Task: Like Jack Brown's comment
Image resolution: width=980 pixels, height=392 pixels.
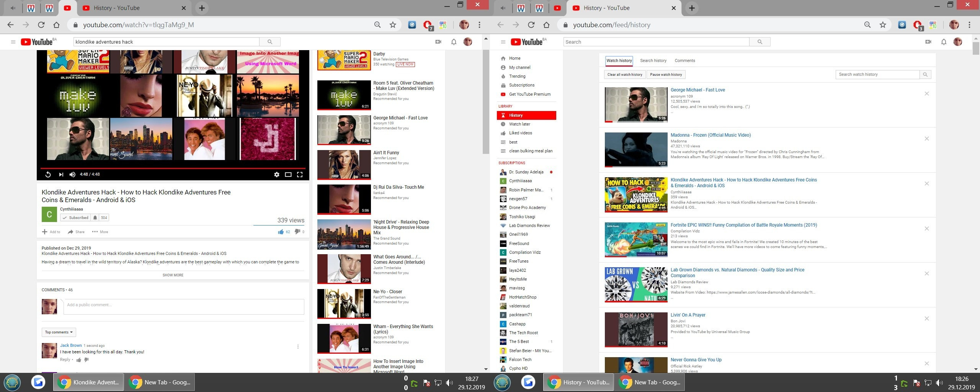Action: coord(79,360)
